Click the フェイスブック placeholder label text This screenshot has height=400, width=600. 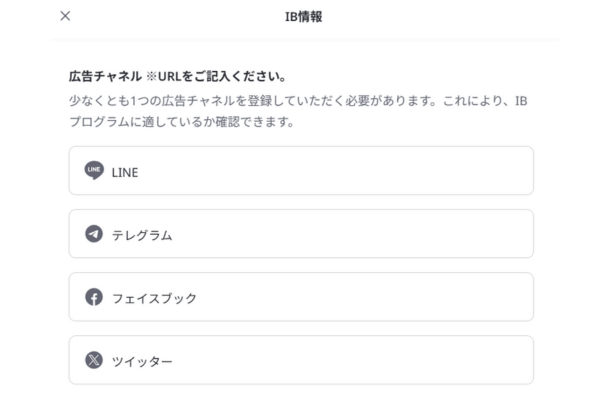coord(154,299)
